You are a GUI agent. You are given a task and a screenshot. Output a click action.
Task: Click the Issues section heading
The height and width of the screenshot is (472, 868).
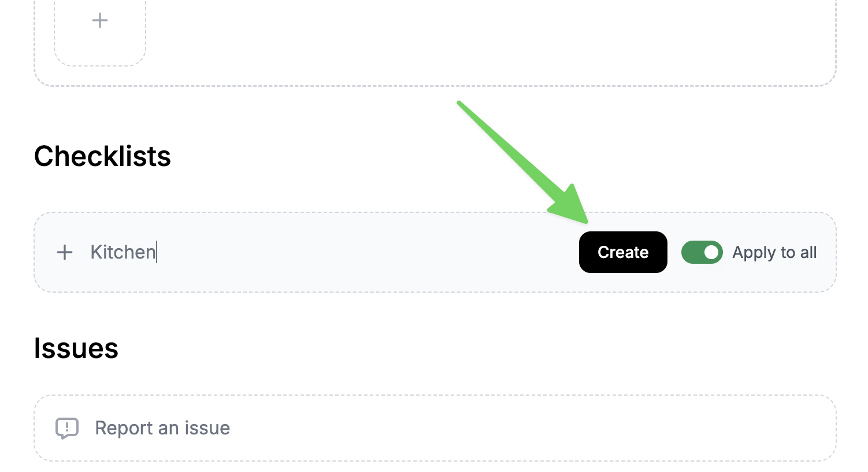point(76,348)
